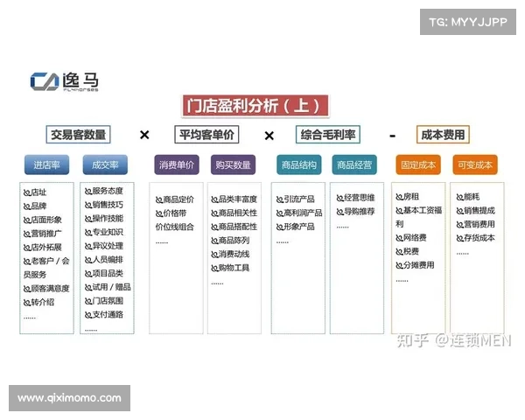Click the 房租 item
Viewport: 525px width, 420px height.
point(407,197)
